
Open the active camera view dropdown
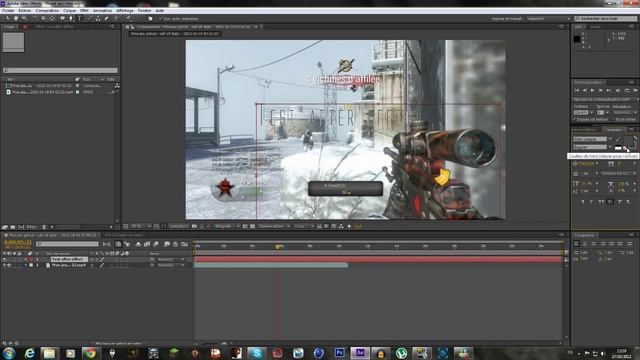coord(274,226)
